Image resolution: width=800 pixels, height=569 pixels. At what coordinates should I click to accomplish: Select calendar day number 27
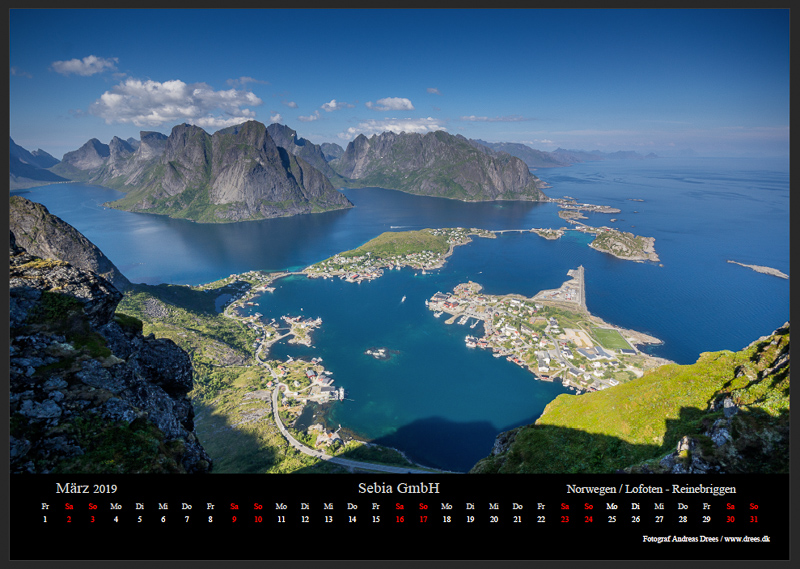(659, 519)
